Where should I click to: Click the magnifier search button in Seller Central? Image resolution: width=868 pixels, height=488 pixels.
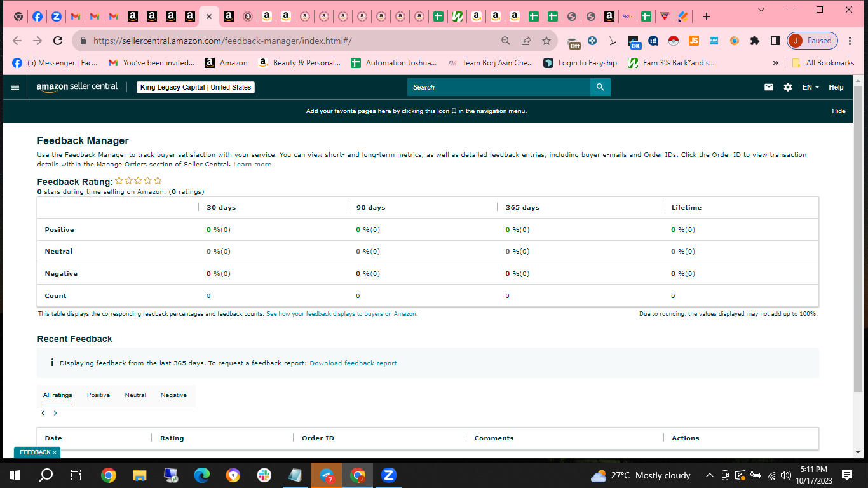pos(600,87)
